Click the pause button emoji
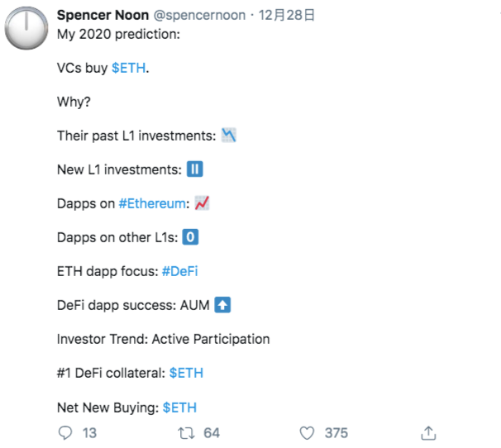 pos(195,169)
